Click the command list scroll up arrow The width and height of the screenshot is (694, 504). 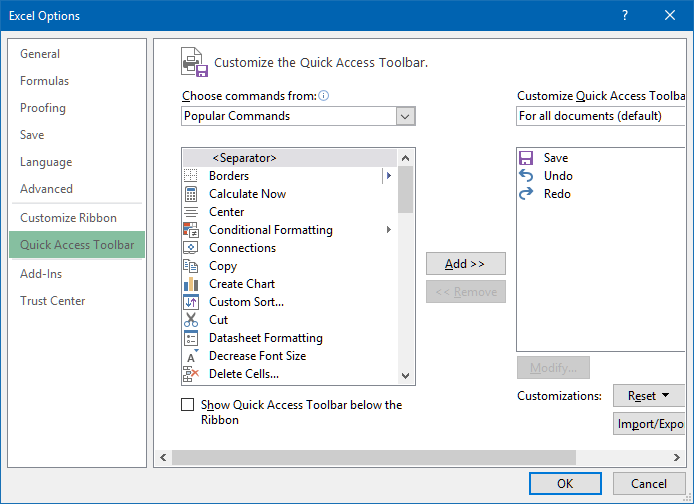[405, 158]
